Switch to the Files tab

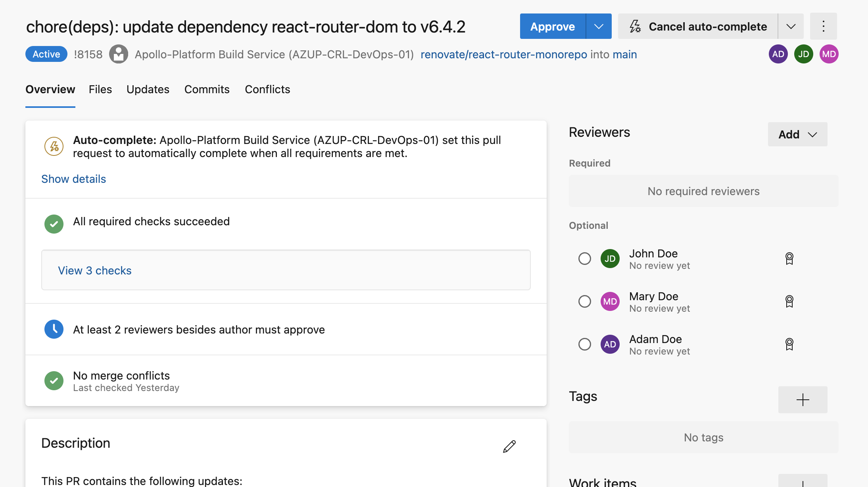coord(100,90)
